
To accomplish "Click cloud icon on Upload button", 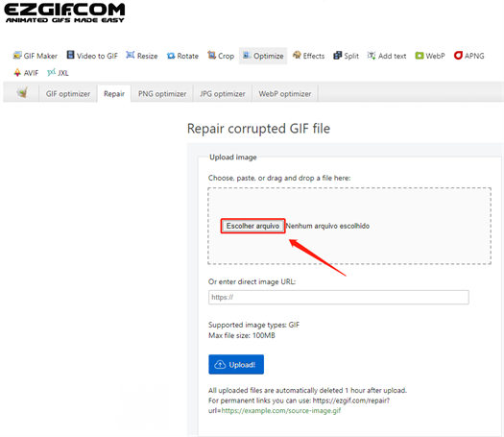I will 220,365.
